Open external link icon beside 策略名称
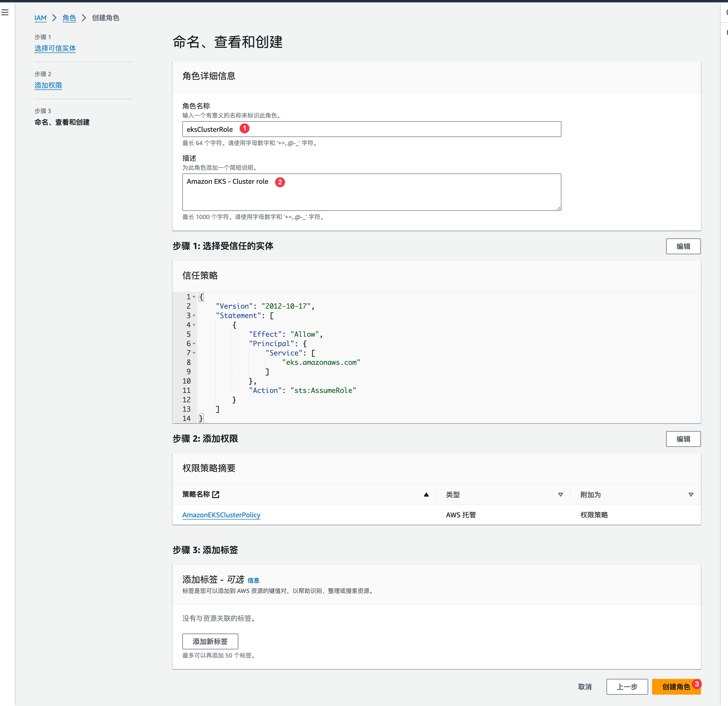 coord(216,494)
